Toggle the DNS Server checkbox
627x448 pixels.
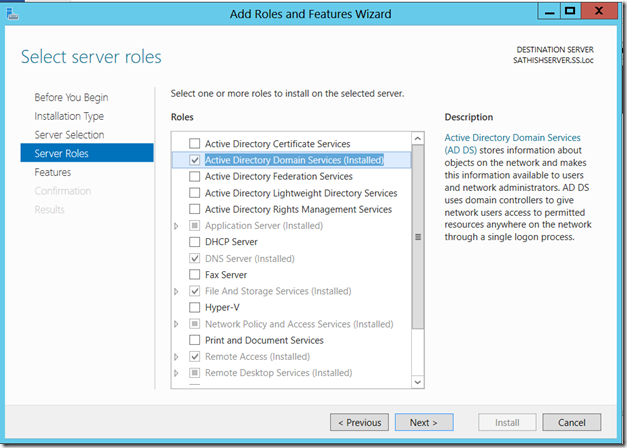click(195, 258)
